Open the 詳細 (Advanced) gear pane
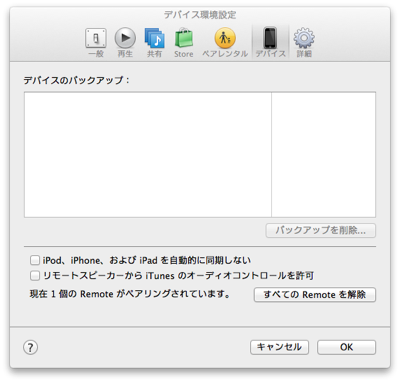400x382 pixels. pyautogui.click(x=304, y=43)
